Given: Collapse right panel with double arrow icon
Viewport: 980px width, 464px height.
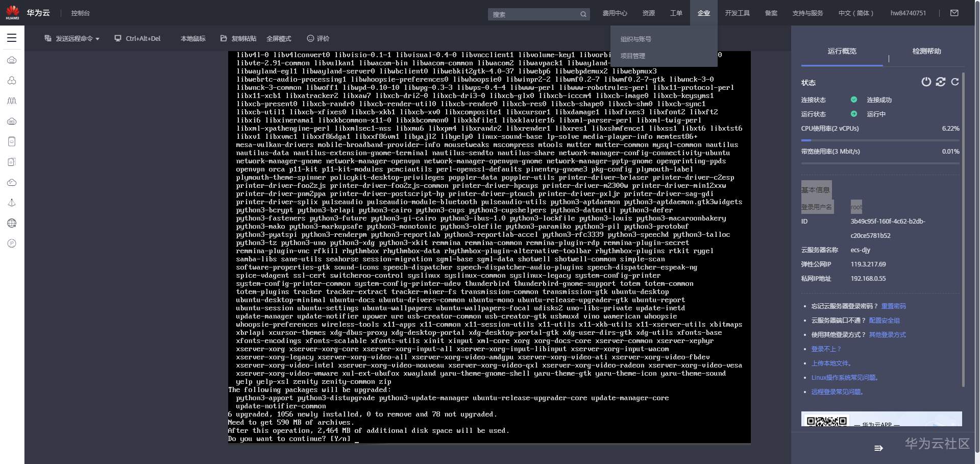Looking at the screenshot, I should point(878,448).
